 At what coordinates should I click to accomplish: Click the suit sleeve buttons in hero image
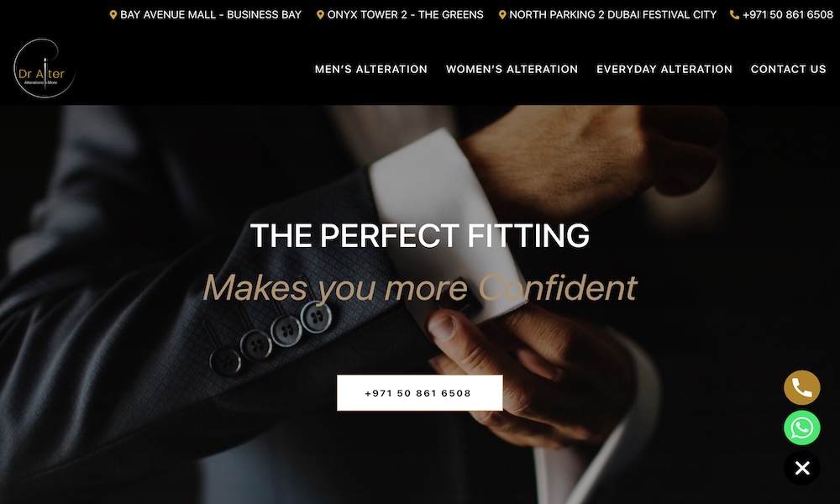(270, 339)
